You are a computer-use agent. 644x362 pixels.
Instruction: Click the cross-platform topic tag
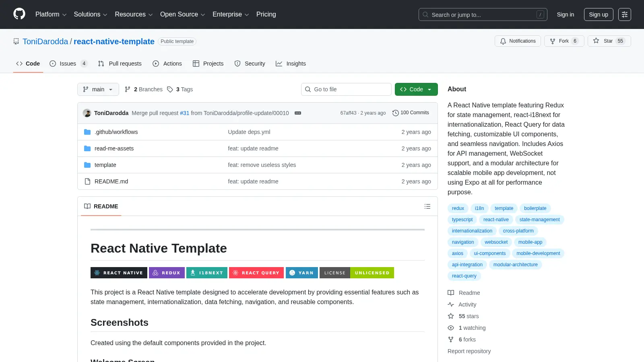(518, 231)
